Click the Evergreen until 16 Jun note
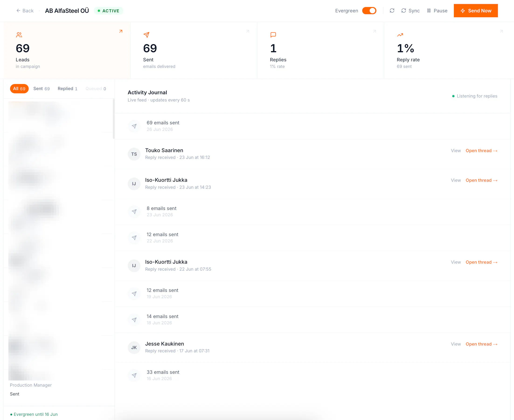 pyautogui.click(x=34, y=414)
